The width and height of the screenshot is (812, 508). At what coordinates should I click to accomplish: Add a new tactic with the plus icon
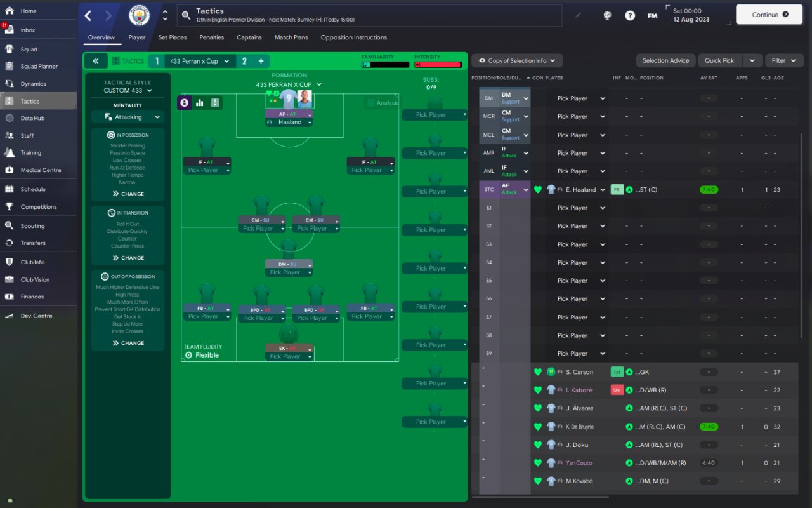click(261, 61)
